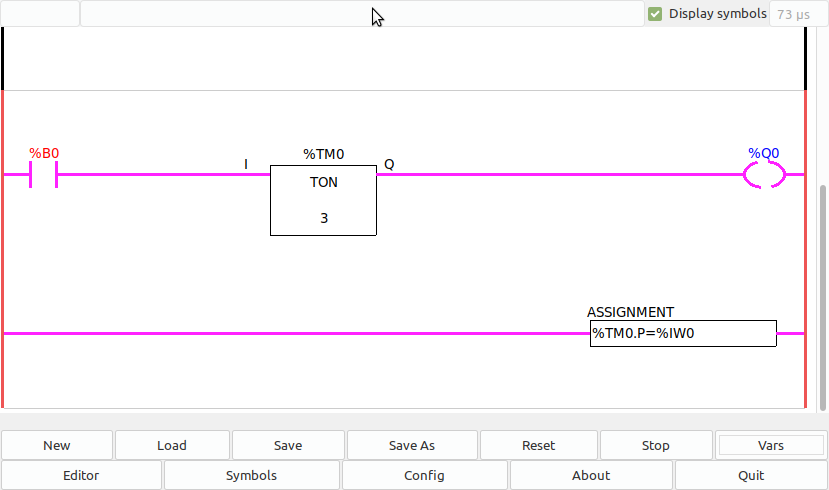The height and width of the screenshot is (490, 829).
Task: Toggle the Display symbols checkbox
Action: (655, 14)
